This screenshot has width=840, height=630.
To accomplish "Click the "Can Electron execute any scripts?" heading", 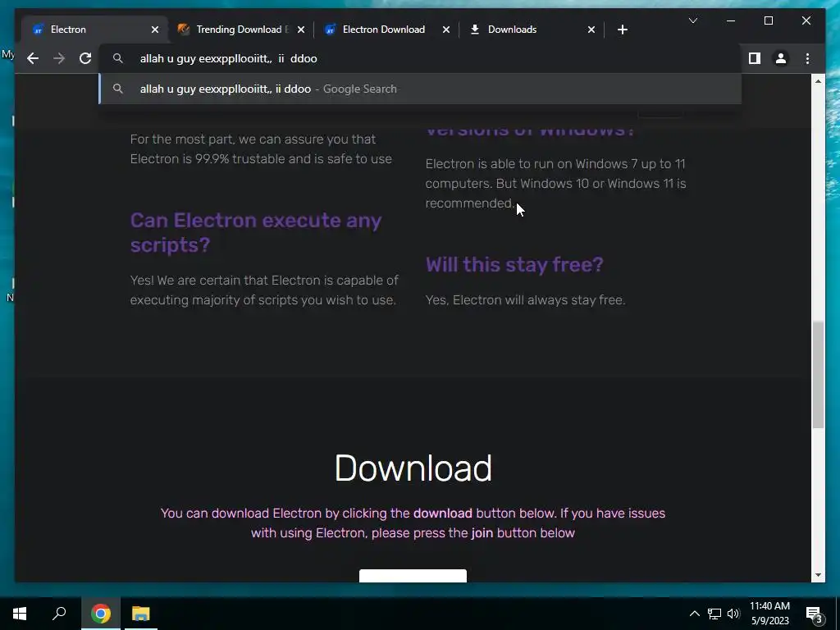I will pos(256,232).
